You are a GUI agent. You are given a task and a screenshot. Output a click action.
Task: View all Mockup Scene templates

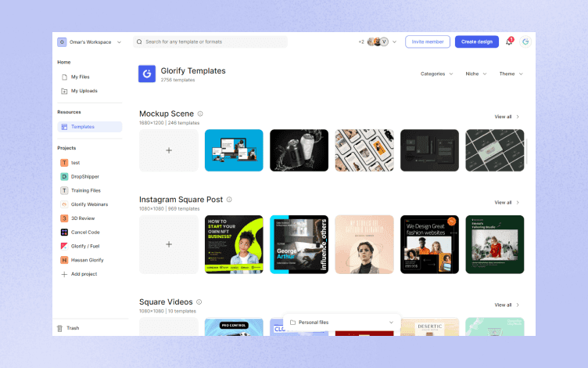tap(507, 117)
